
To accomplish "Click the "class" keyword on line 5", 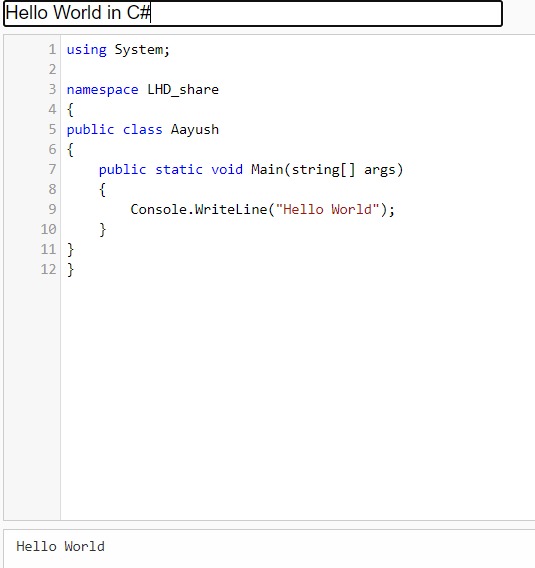I will (143, 129).
